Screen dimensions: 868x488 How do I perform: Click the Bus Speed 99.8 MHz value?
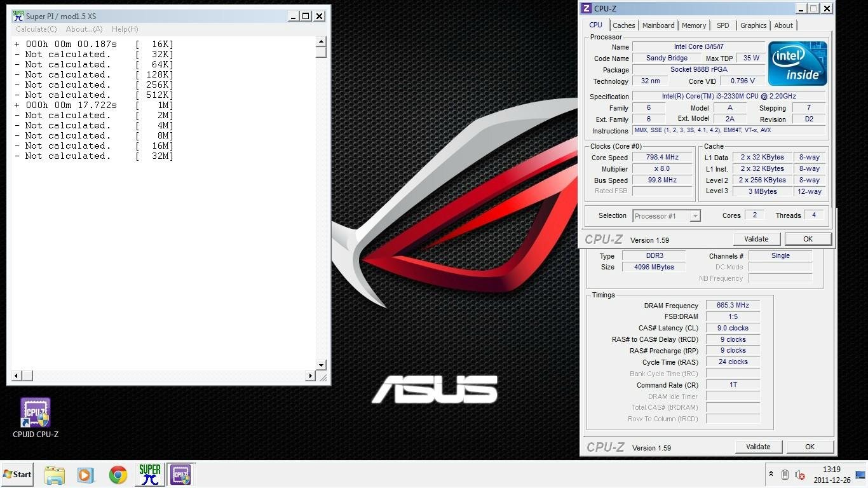pos(662,180)
